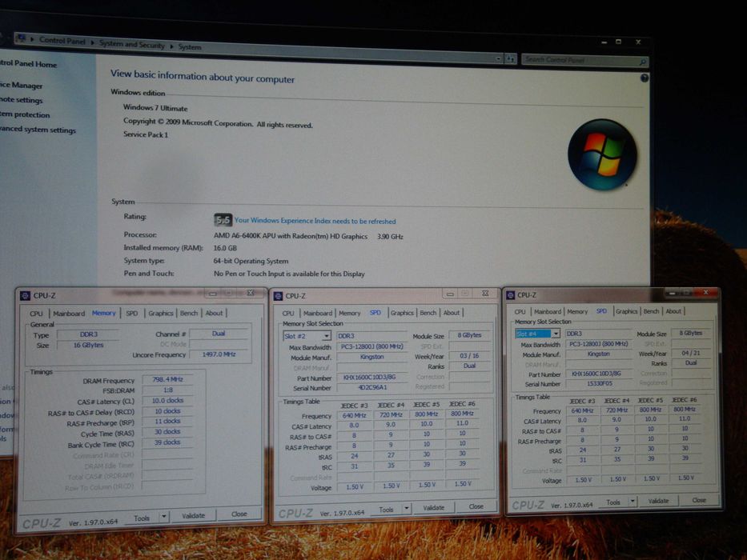Click the search magnifier in Control Panel

pyautogui.click(x=642, y=62)
